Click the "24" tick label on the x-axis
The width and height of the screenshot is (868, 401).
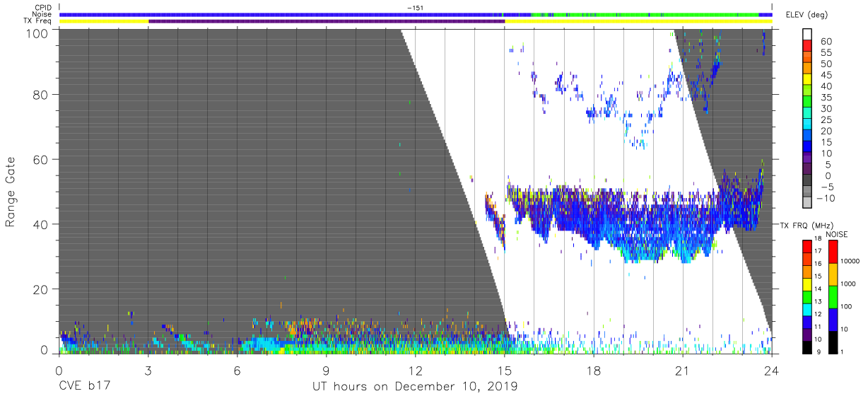772,371
